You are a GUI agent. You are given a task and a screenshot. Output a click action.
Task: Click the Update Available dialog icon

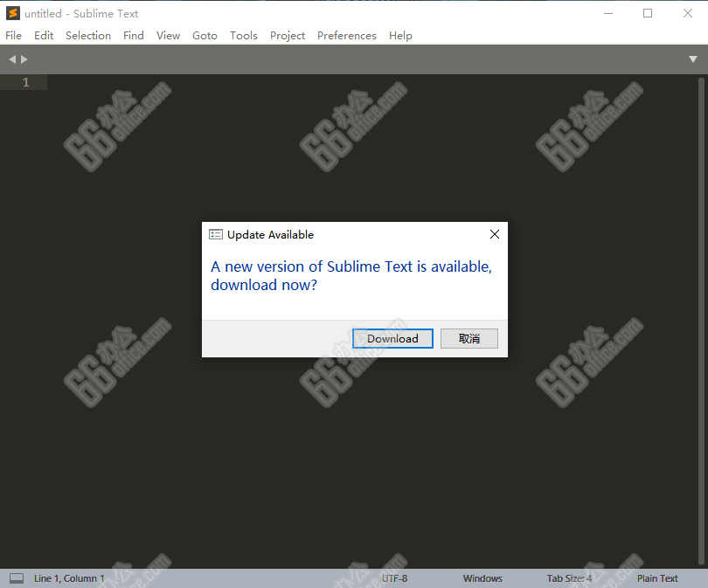point(216,234)
